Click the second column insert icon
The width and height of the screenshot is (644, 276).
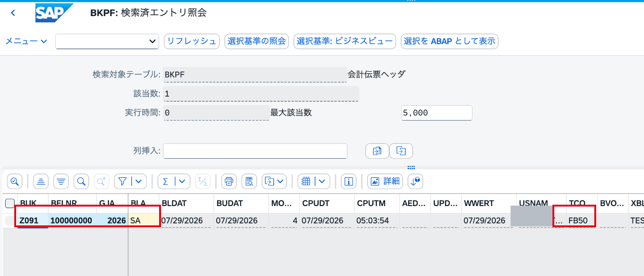tap(401, 150)
